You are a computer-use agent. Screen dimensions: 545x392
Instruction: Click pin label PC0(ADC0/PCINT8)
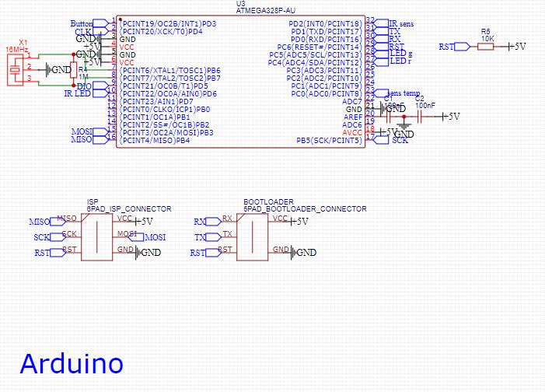[x=327, y=93]
